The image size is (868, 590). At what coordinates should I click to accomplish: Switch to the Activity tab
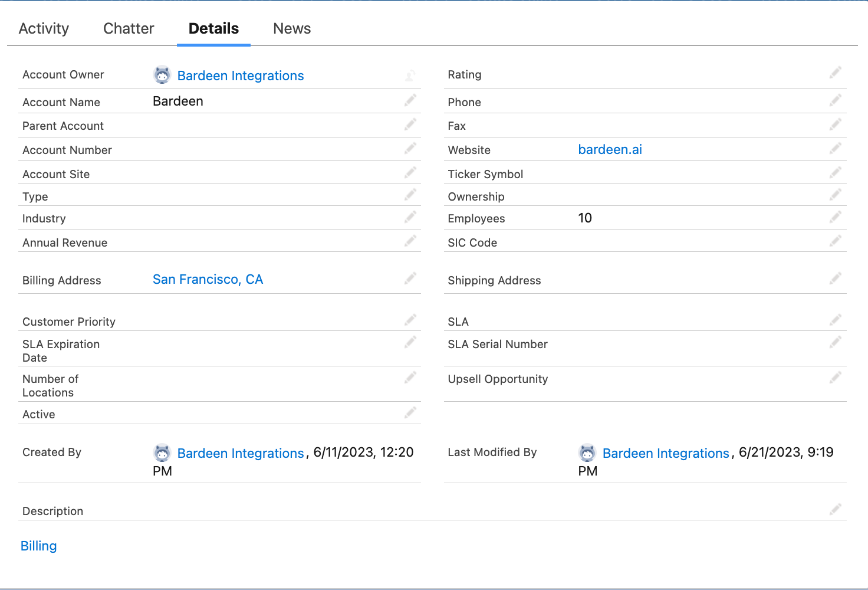44,28
